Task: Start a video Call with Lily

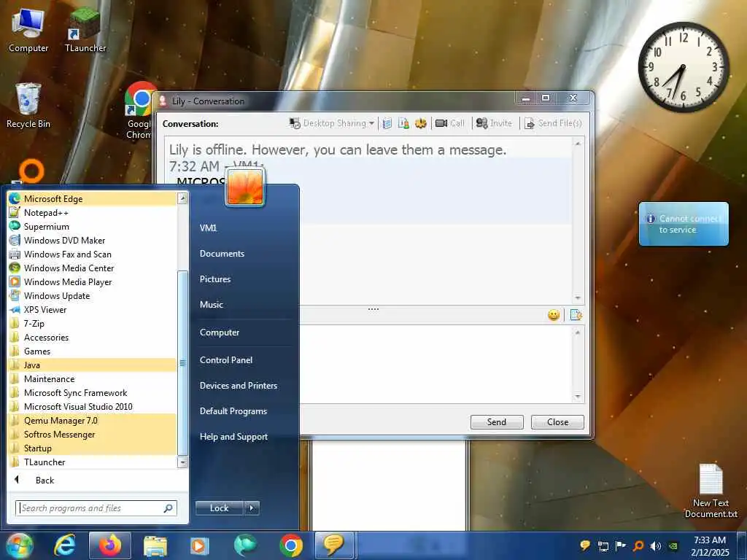Action: (449, 123)
